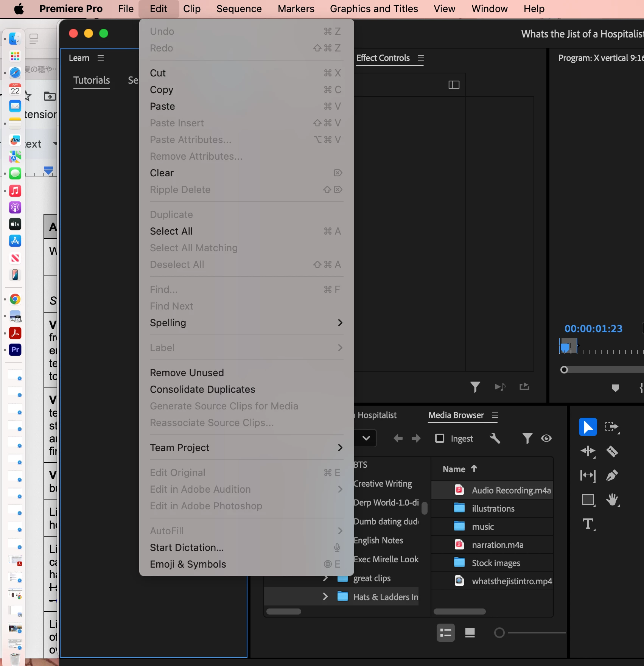Select the Hand tool
Viewport: 644px width, 666px height.
pos(612,500)
